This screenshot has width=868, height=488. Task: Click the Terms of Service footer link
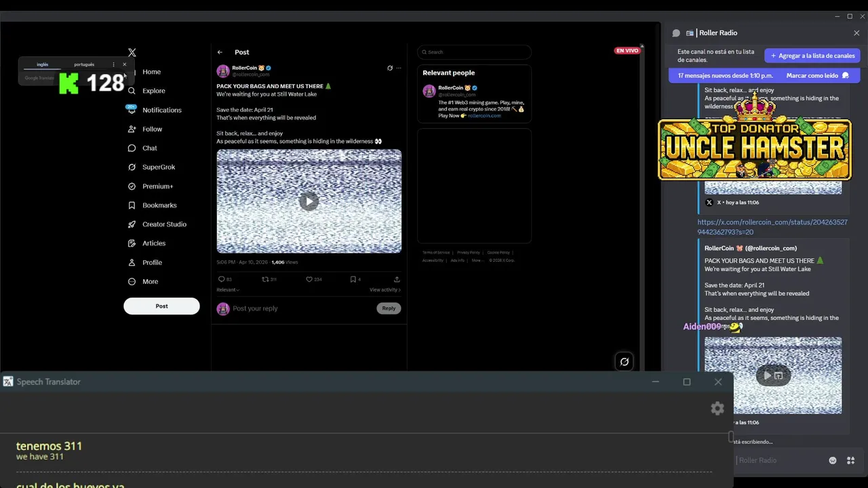436,253
